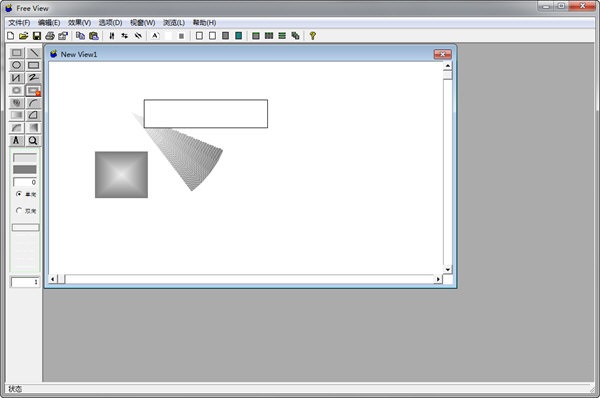Click the light gray color swatch
This screenshot has height=398, width=600.
click(x=25, y=158)
